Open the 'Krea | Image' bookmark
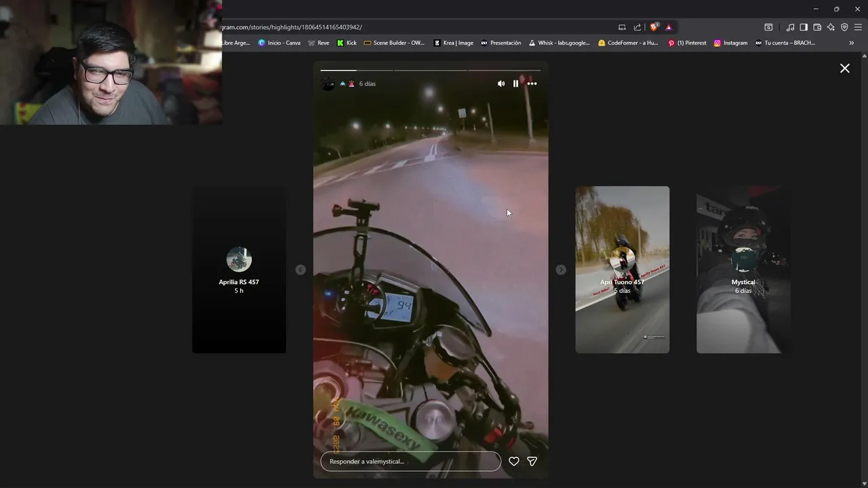Screen dimensions: 868x488 tap(454, 43)
